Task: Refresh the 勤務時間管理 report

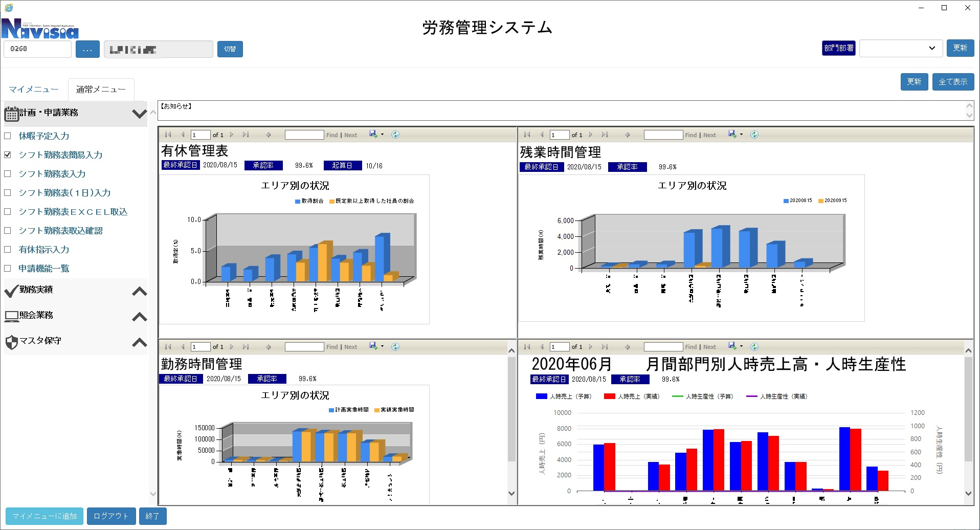Action: click(x=395, y=347)
